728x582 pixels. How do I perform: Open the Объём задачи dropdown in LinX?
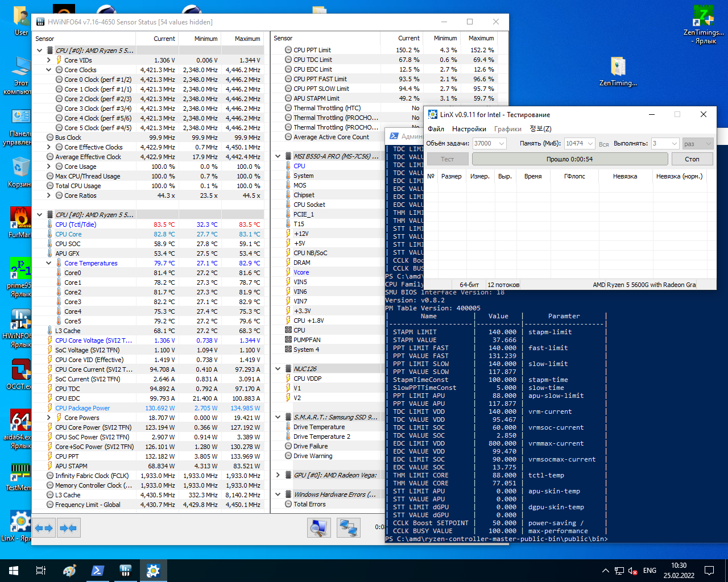(502, 144)
